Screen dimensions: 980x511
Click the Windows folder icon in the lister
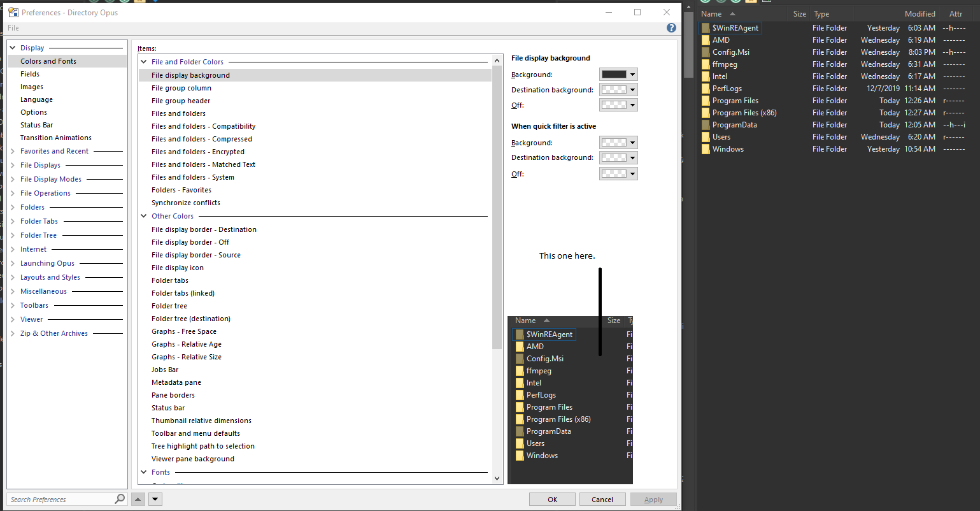(x=706, y=149)
